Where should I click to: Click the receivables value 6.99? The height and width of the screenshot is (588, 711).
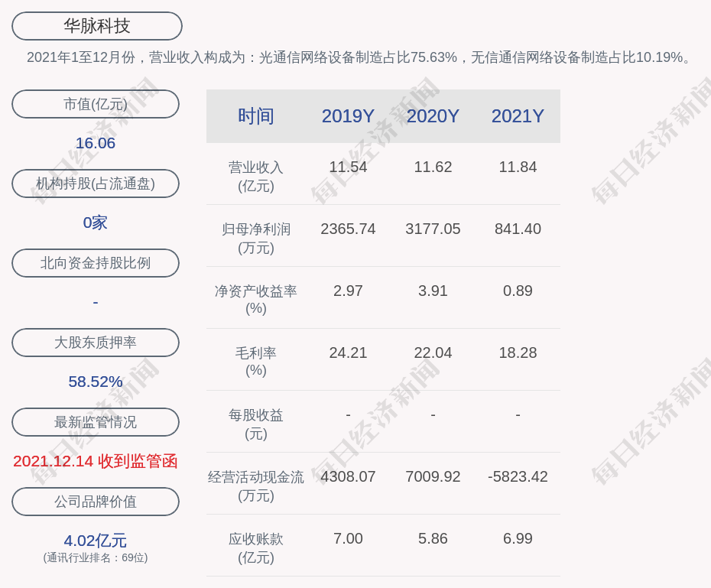518,538
